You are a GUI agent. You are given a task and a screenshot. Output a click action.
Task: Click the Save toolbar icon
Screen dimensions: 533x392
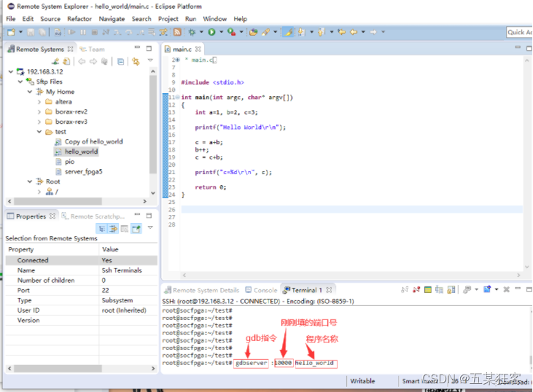click(31, 32)
